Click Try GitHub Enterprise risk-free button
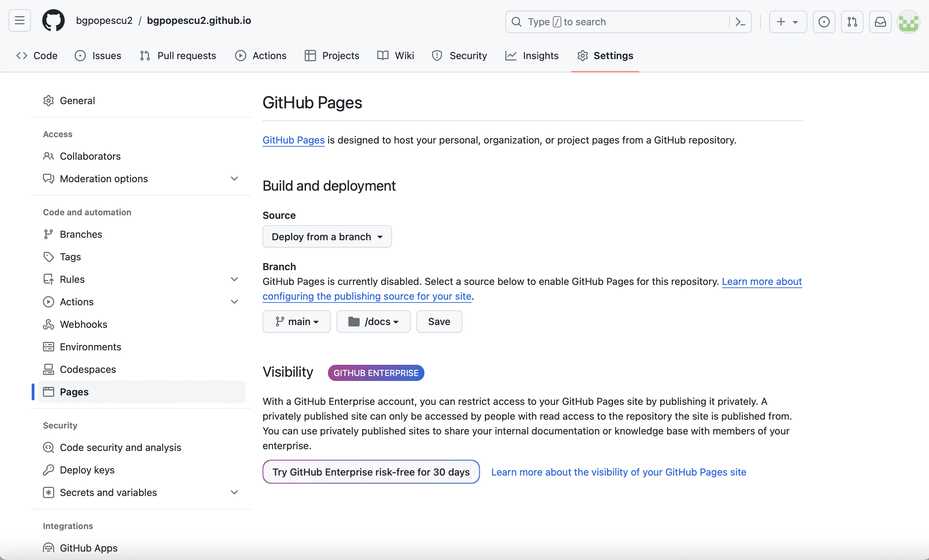 pyautogui.click(x=371, y=472)
